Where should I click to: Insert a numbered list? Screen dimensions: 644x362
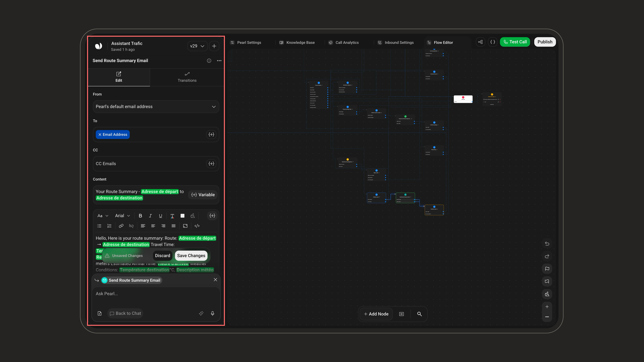click(109, 226)
